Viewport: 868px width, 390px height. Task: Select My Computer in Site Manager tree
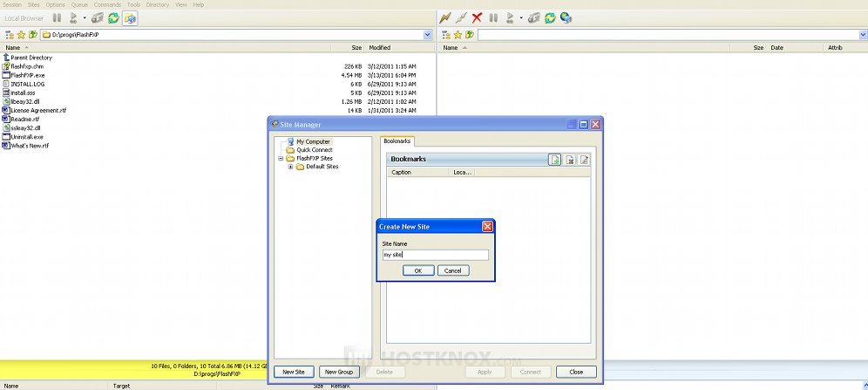313,142
